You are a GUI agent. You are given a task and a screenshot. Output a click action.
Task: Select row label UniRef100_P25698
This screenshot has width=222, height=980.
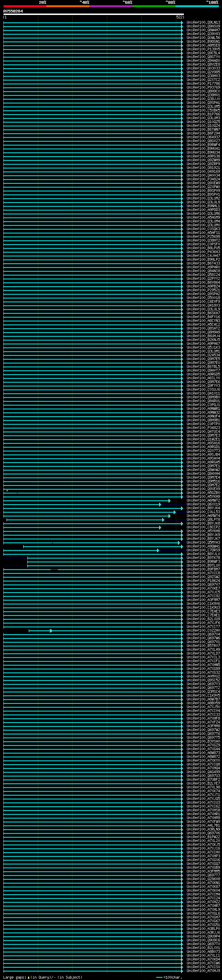tap(203, 237)
